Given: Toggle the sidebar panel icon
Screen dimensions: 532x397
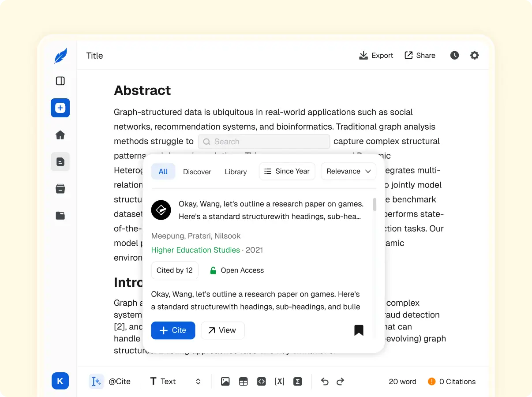Looking at the screenshot, I should tap(60, 81).
